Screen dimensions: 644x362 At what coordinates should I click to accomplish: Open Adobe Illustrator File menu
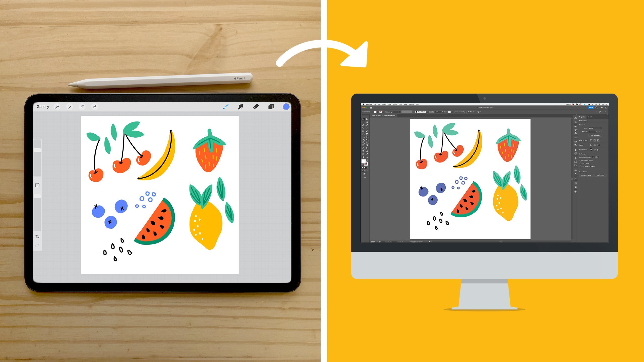[375, 104]
